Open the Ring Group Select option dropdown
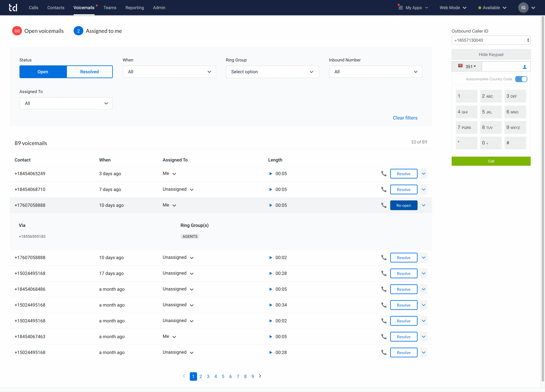Viewport: 545px width, 392px height. coord(272,72)
